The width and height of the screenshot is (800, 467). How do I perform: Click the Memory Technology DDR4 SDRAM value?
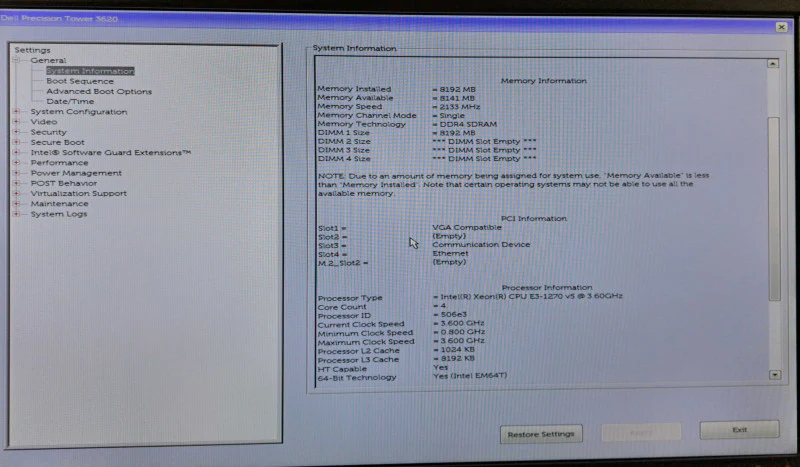[x=465, y=124]
